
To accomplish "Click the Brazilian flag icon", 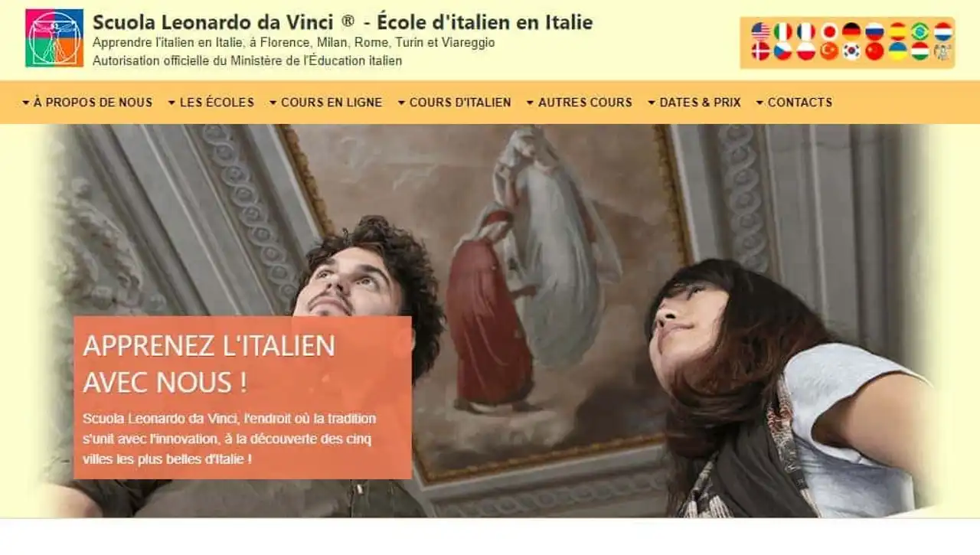I will click(920, 31).
